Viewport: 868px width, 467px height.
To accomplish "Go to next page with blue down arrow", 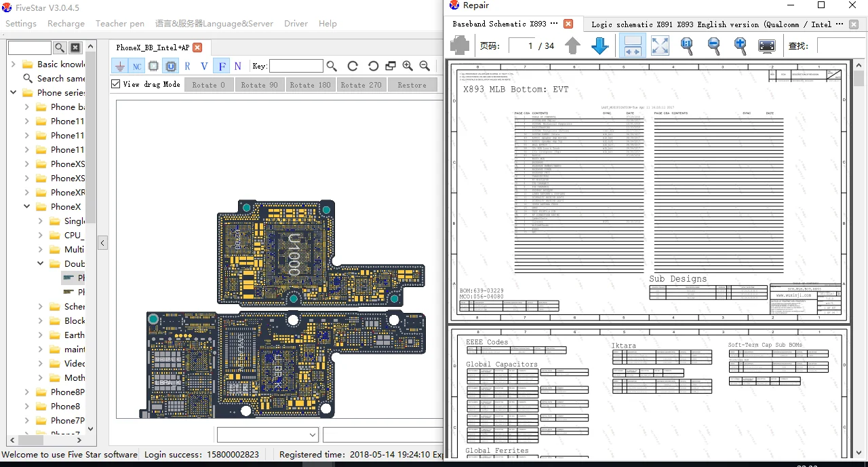I will (x=599, y=46).
